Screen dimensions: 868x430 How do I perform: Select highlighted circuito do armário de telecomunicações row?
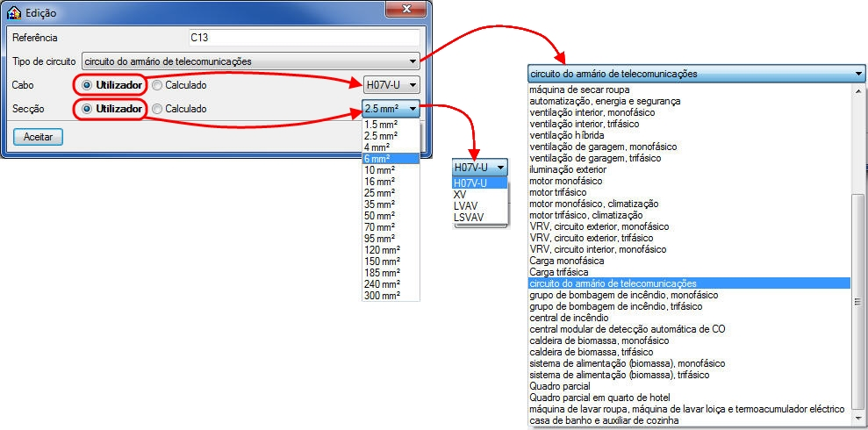tap(689, 283)
